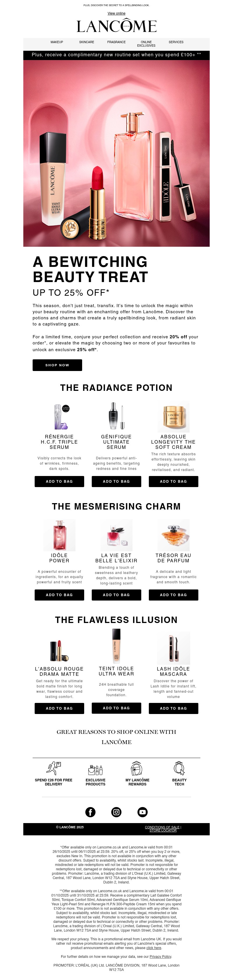Open the Instagram icon link
The width and height of the screenshot is (233, 980).
pyautogui.click(x=116, y=812)
